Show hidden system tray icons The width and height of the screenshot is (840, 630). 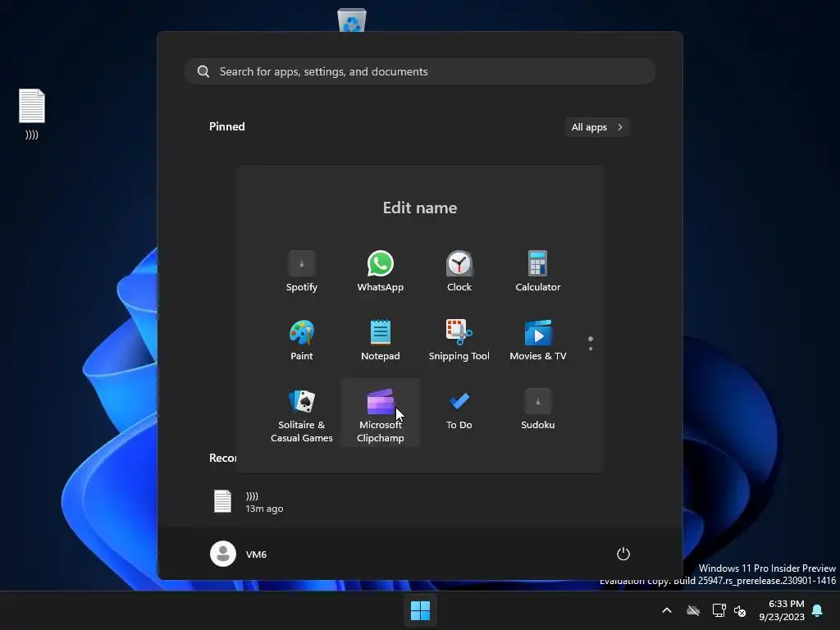[x=667, y=610]
